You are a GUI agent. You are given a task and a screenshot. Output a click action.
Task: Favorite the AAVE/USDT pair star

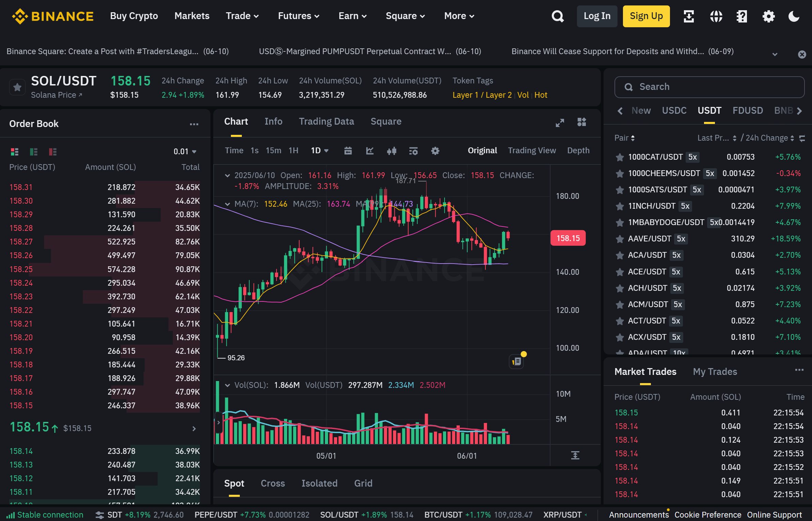[x=619, y=239]
